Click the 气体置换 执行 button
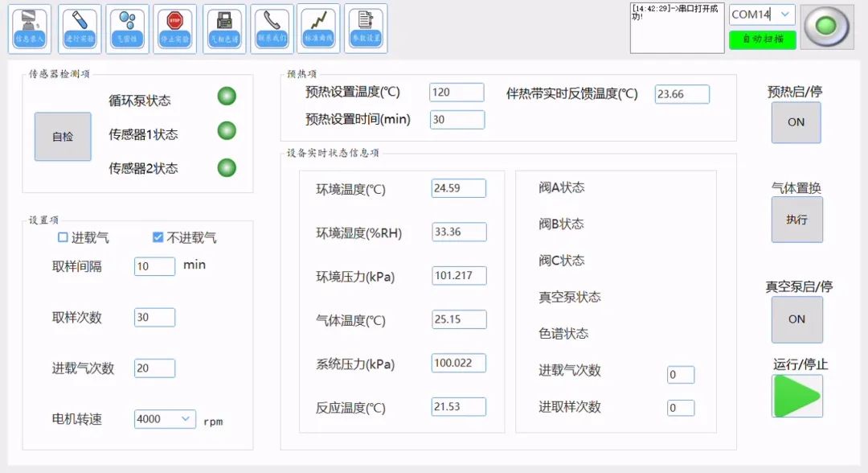868x473 pixels. pyautogui.click(x=796, y=220)
